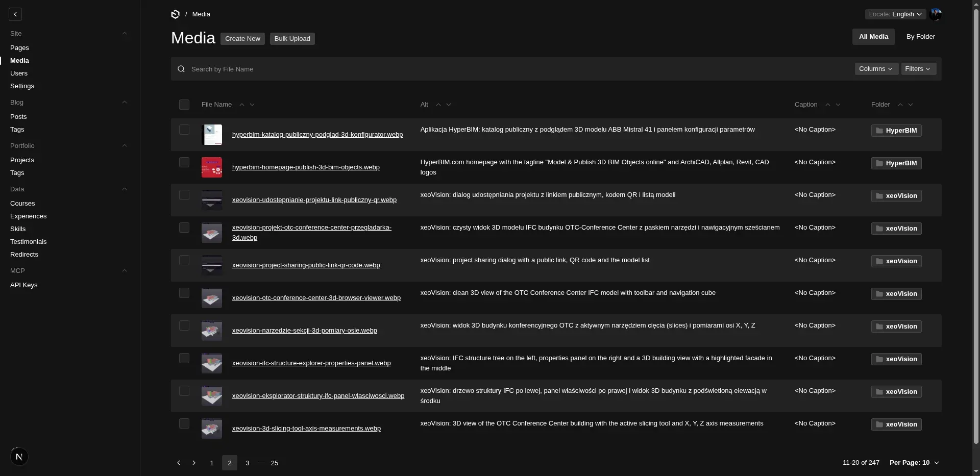
Task: Select checkbox for xeovision-narzedzie-sekcji row
Action: tap(184, 325)
